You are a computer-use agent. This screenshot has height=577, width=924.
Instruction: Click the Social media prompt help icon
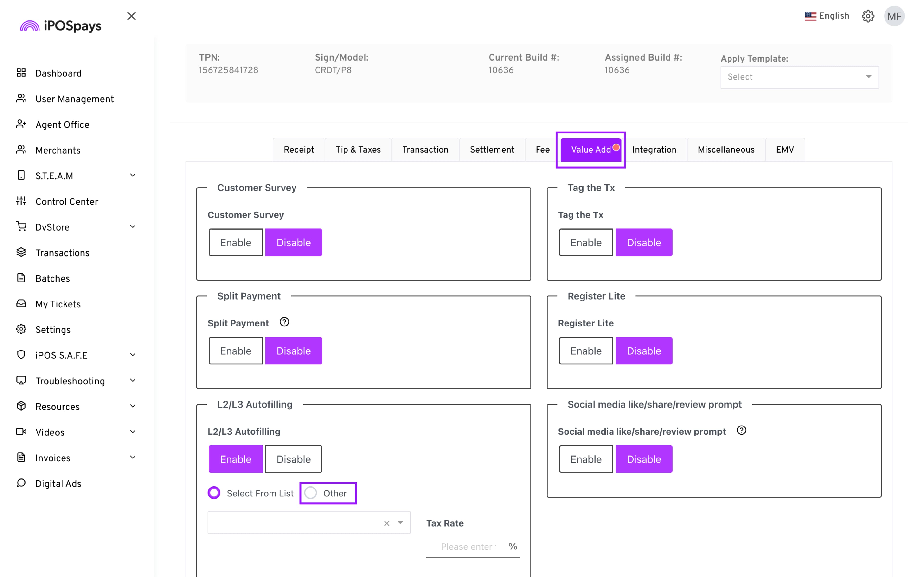[x=741, y=430]
